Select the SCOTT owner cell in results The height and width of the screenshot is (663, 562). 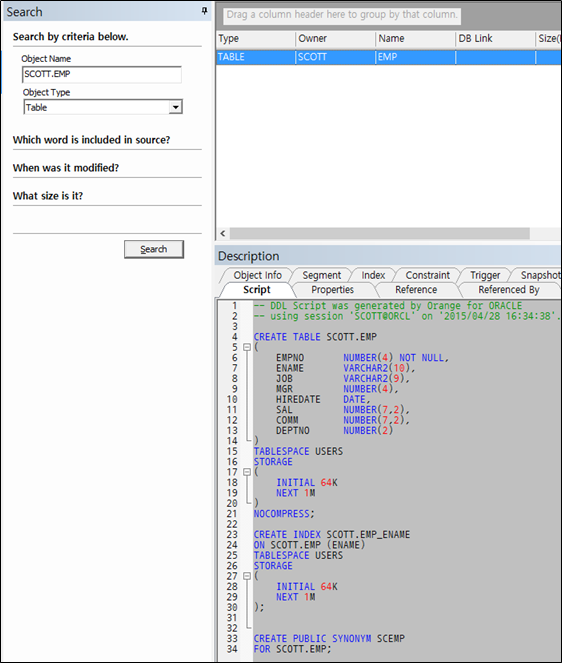pyautogui.click(x=335, y=57)
